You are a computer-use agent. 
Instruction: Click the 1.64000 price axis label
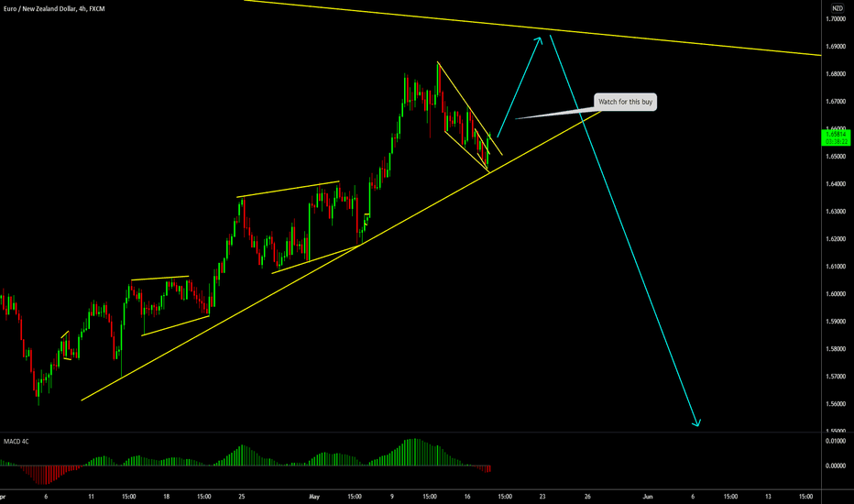click(x=836, y=183)
